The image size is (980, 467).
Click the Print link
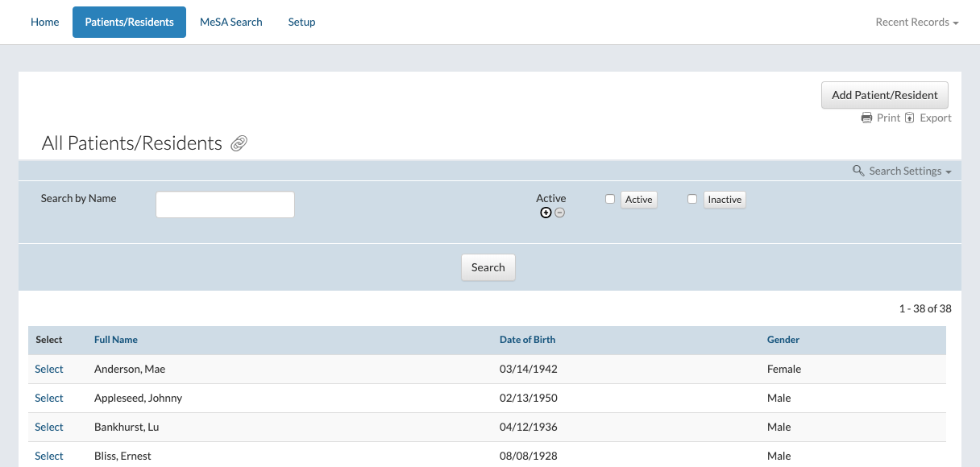coord(888,118)
